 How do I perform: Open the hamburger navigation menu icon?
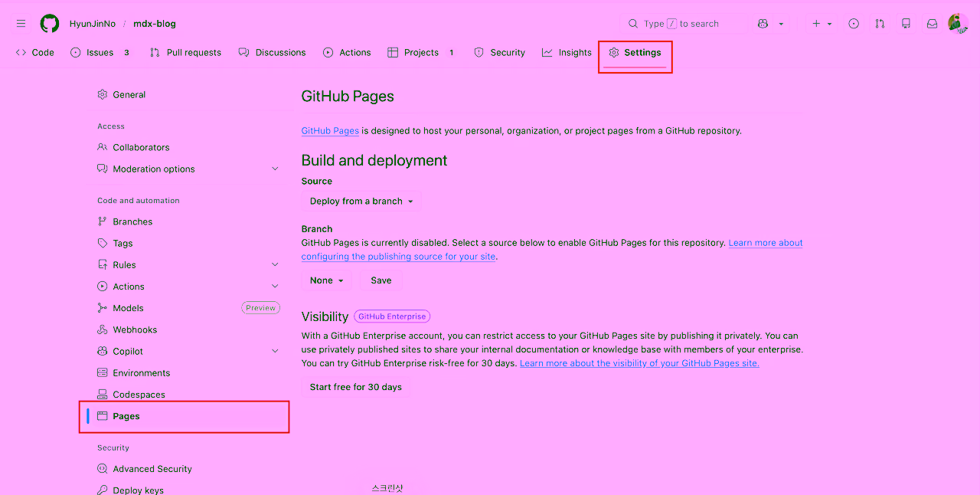[21, 23]
